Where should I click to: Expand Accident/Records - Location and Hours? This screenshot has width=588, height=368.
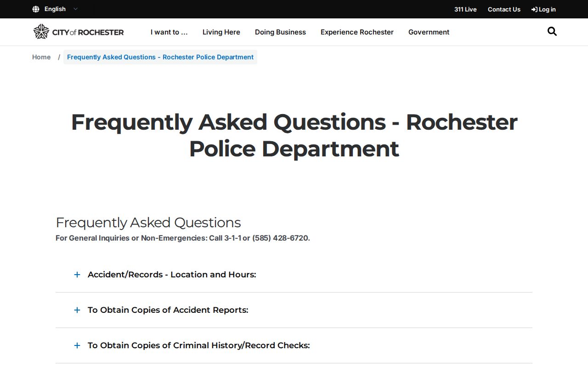tap(294, 275)
